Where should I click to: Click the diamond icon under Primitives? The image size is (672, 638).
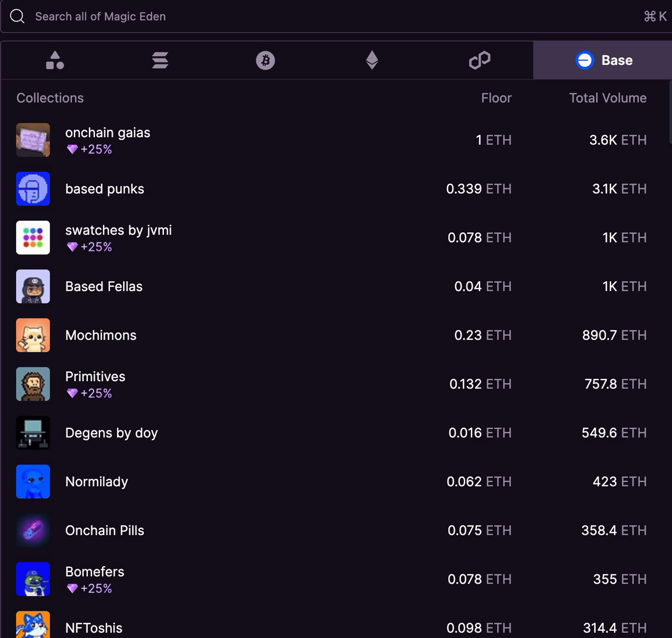tap(72, 393)
